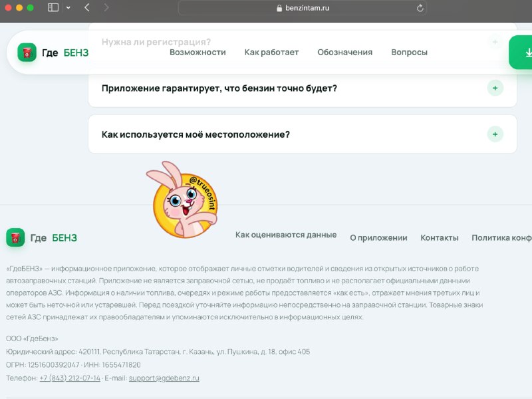This screenshot has height=399, width=532.
Task: Click the footer ГдеБЕНЗ canister logo
Action: [x=15, y=237]
